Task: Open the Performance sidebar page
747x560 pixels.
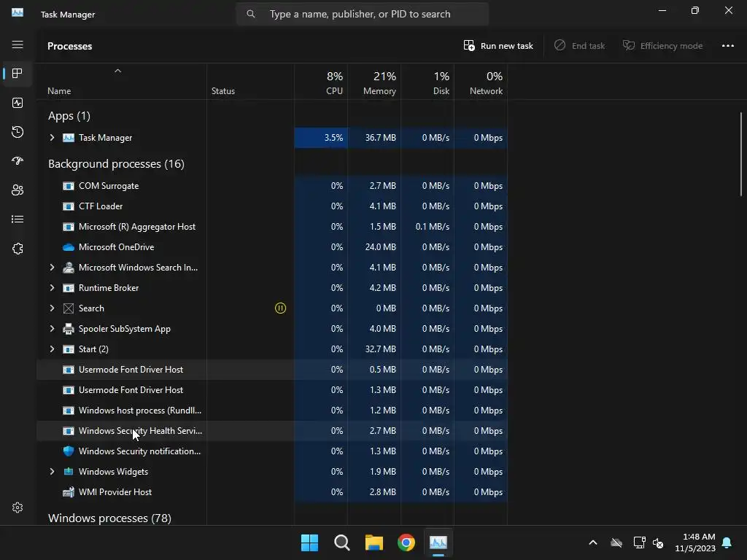Action: point(18,103)
